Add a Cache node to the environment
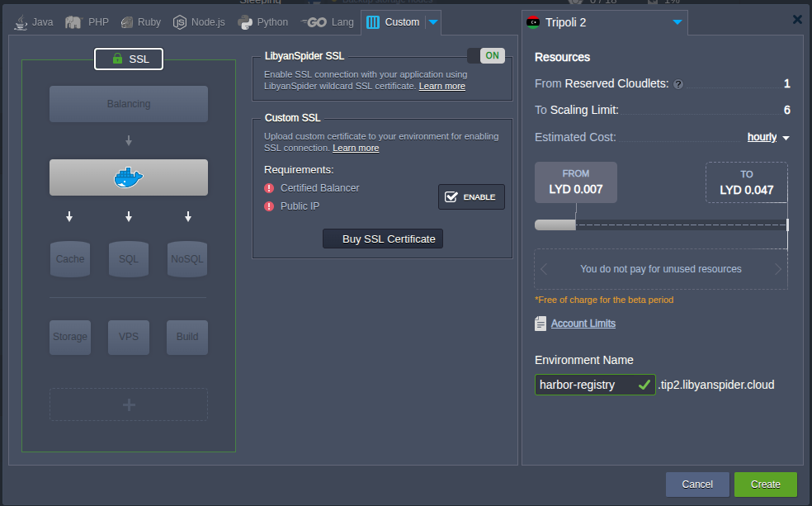 tap(69, 258)
